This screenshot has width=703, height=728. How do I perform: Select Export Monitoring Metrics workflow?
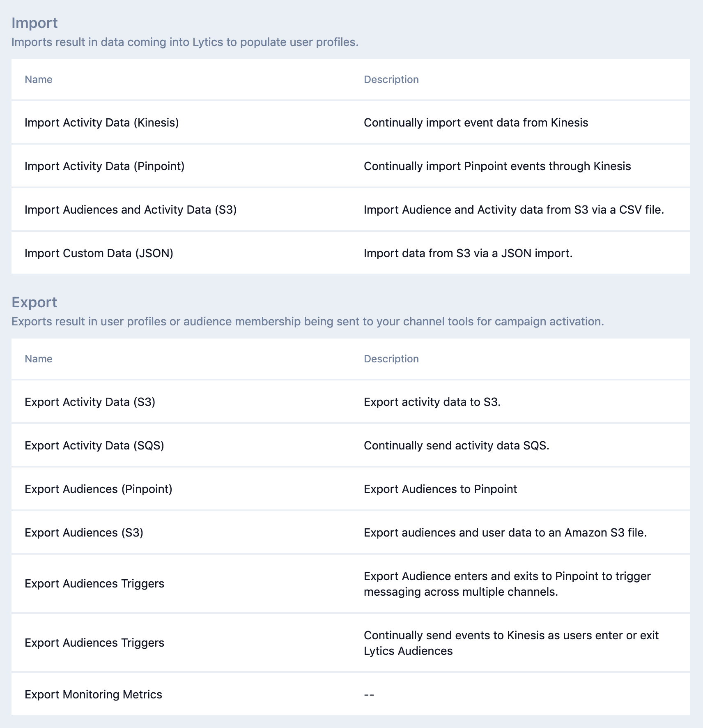tap(93, 694)
